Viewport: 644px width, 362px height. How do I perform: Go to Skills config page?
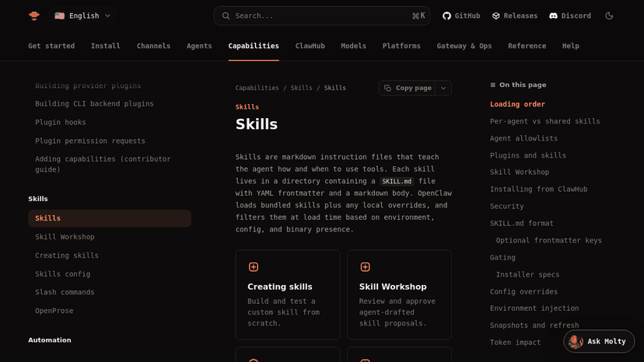pyautogui.click(x=62, y=273)
